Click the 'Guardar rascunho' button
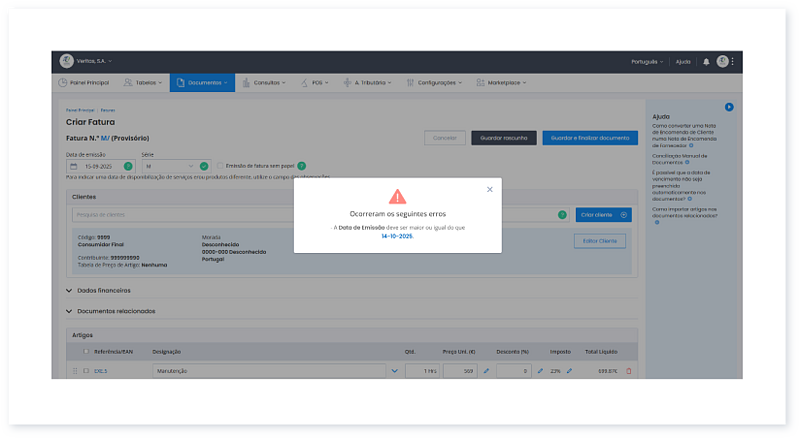The image size is (800, 439). pos(504,138)
